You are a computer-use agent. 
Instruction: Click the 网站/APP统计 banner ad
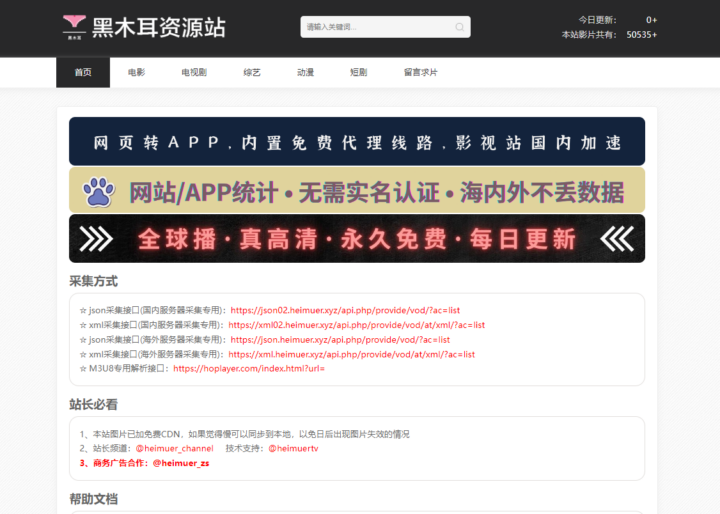click(x=357, y=191)
